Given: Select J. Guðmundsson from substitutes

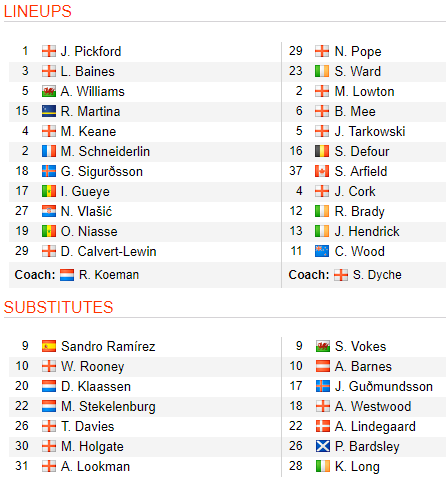Looking at the screenshot, I should (384, 387).
